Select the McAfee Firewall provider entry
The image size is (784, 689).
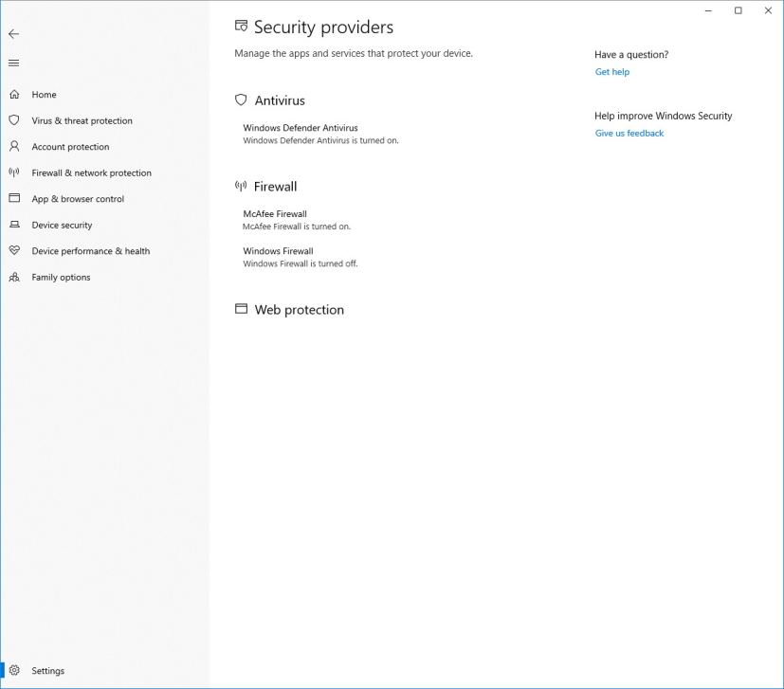point(274,213)
